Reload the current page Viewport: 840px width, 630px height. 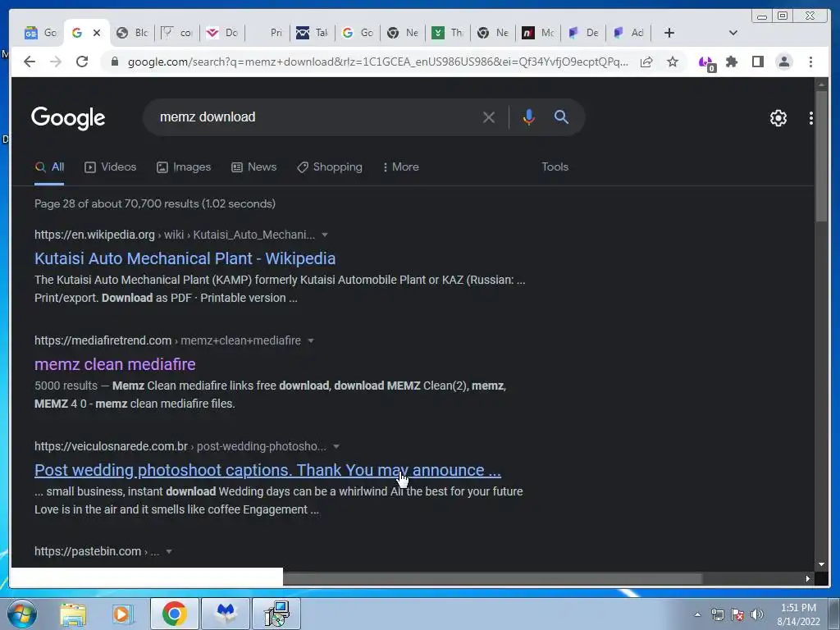(82, 62)
